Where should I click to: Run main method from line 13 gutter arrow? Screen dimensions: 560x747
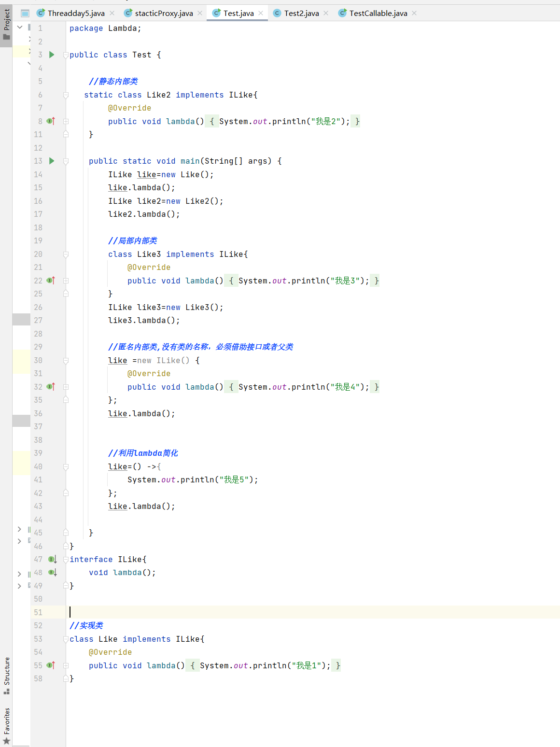point(52,161)
